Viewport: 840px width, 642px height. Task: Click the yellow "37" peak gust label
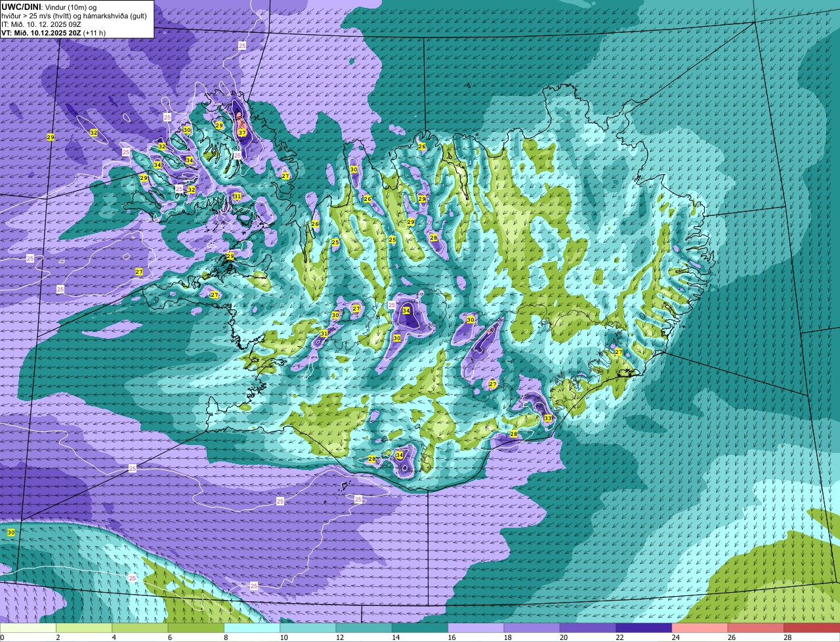(x=242, y=133)
